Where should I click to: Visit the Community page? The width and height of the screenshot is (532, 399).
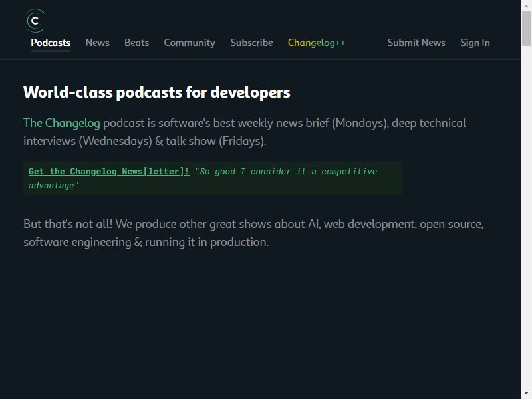(190, 43)
